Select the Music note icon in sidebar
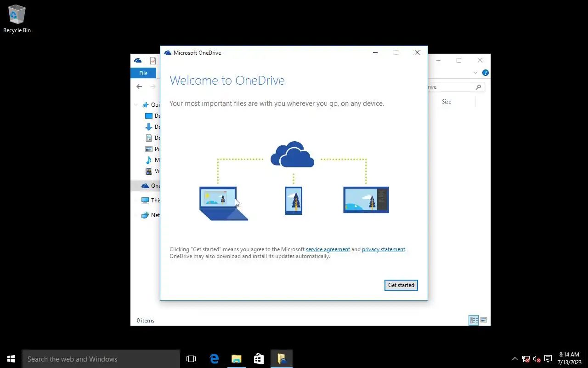 (x=148, y=160)
